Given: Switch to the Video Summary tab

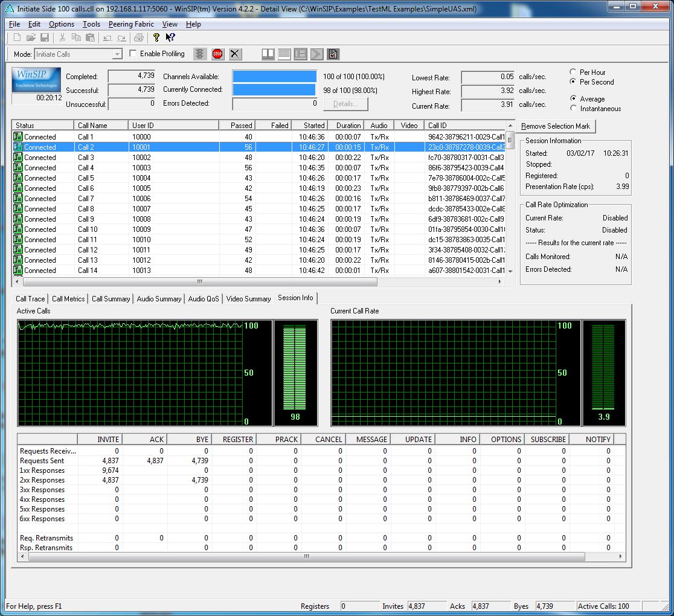Looking at the screenshot, I should point(248,299).
